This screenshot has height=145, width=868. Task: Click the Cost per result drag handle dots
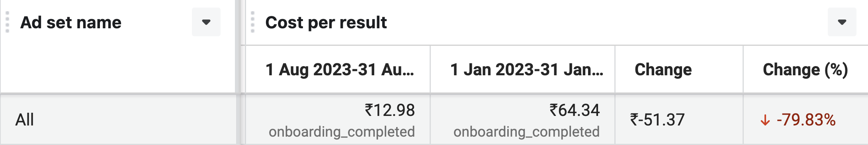pos(252,22)
